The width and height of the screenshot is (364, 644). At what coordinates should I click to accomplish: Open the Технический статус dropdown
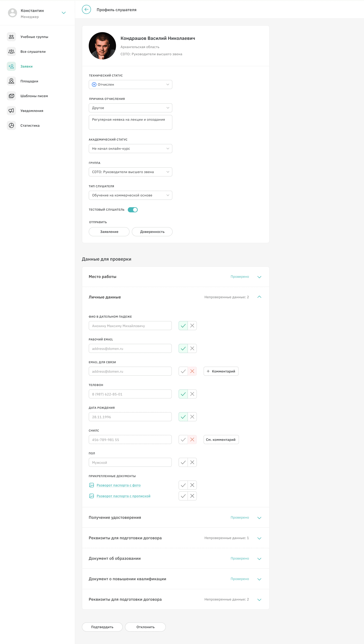[x=130, y=85]
